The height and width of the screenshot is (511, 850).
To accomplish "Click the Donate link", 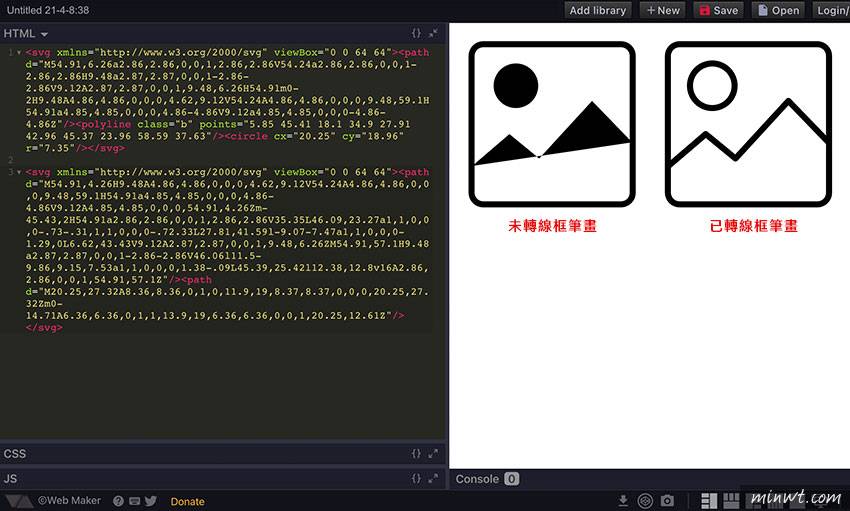I will 187,501.
